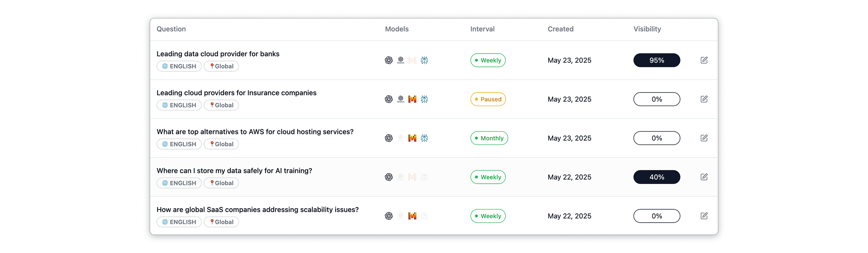Edit the AI training data storage question
The width and height of the screenshot is (868, 253).
[704, 177]
